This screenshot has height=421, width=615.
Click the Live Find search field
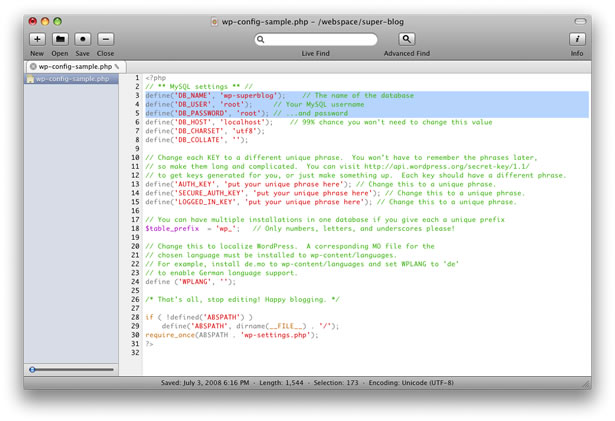pyautogui.click(x=316, y=39)
